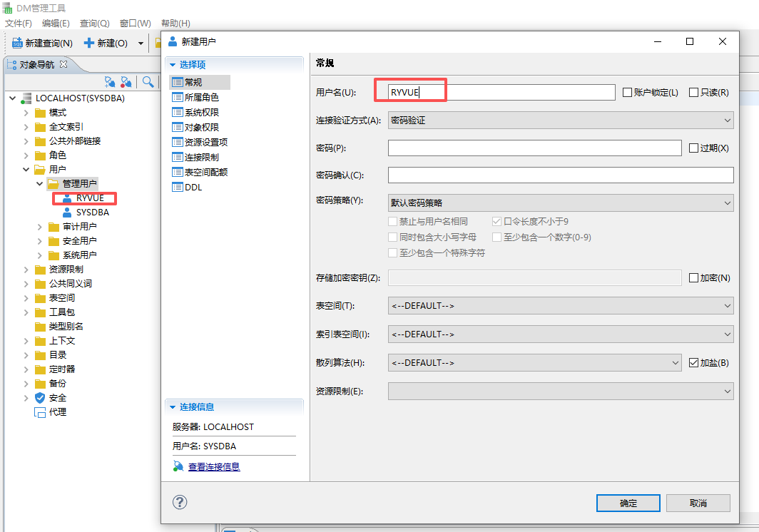Toggle 加密(N) checkbox
This screenshot has width=759, height=532.
point(693,278)
